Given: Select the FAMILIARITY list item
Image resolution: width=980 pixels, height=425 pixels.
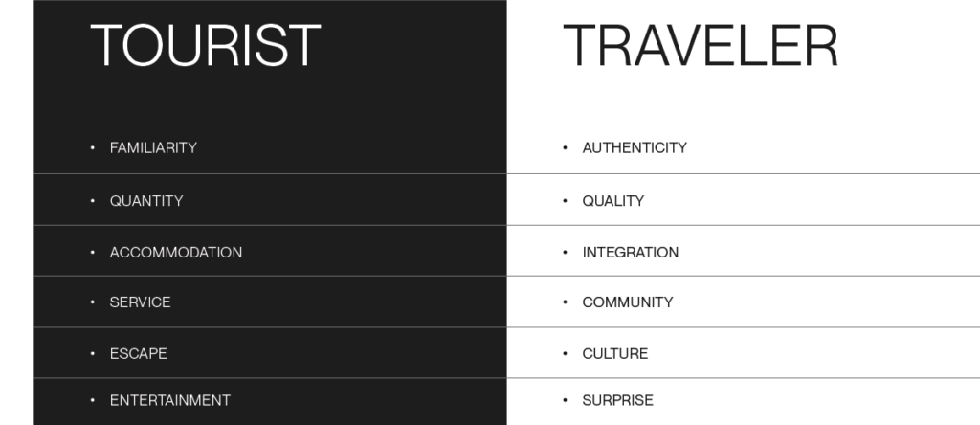Looking at the screenshot, I should pyautogui.click(x=153, y=148).
